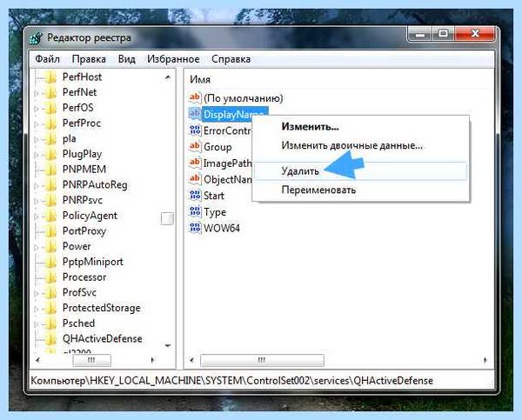This screenshot has width=522, height=420.
Task: Click the PNPMEM folder icon
Action: coord(51,169)
